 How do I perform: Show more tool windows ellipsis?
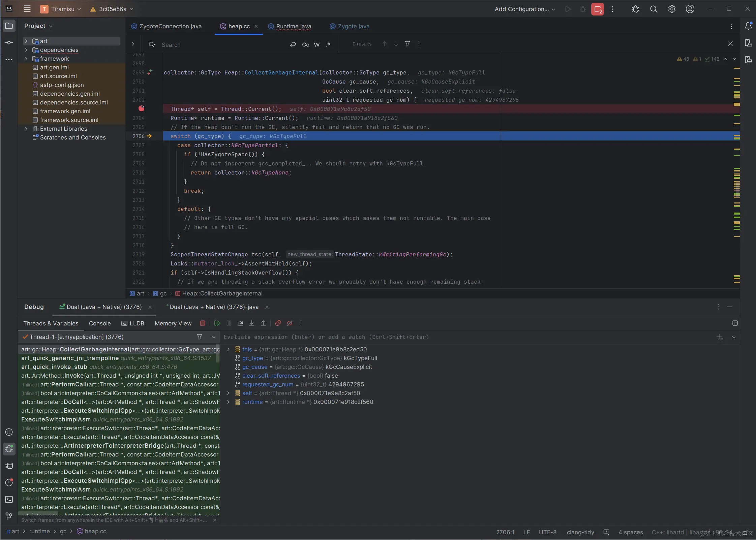point(9,60)
